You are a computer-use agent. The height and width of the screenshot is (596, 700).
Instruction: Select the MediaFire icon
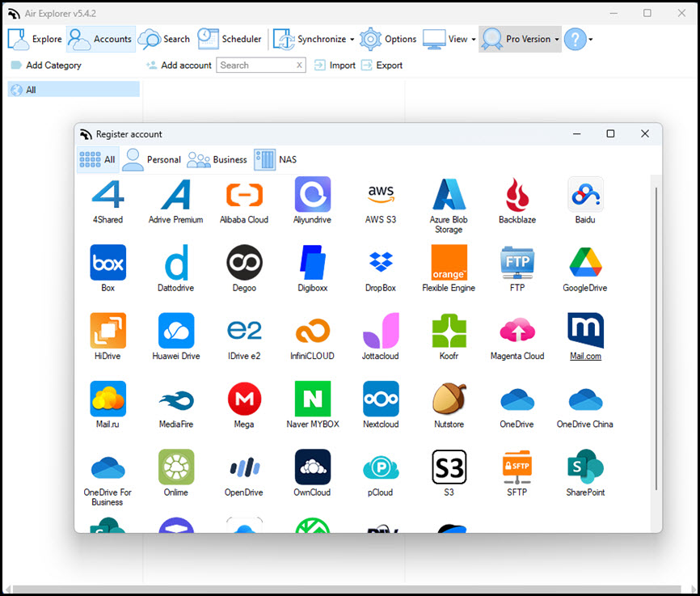(x=176, y=399)
